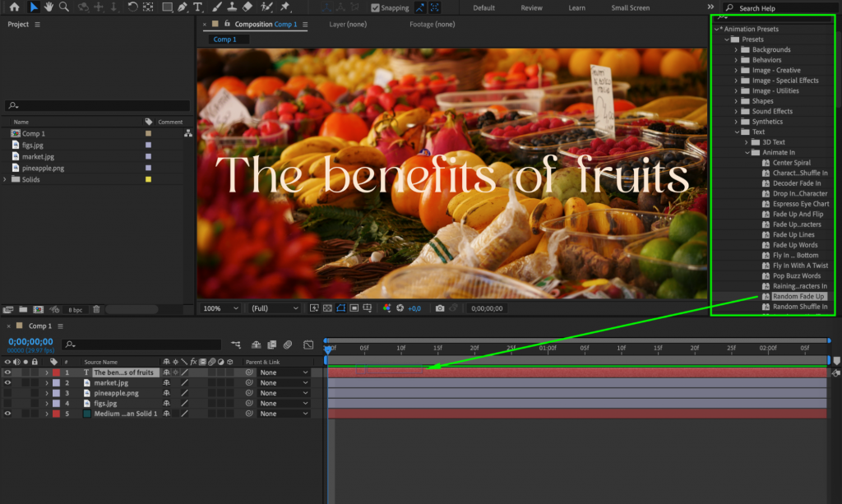Take a snapshot of the composition

click(441, 308)
